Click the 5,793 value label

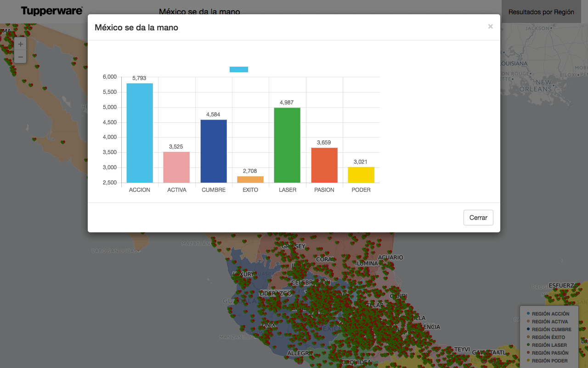140,78
